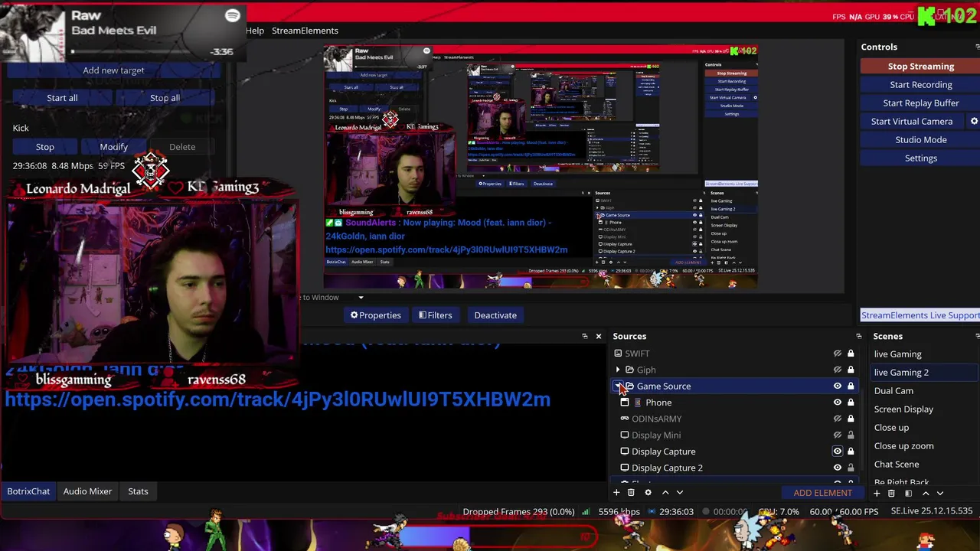This screenshot has width=980, height=551.
Task: Add a new scene with plus icon
Action: click(877, 494)
